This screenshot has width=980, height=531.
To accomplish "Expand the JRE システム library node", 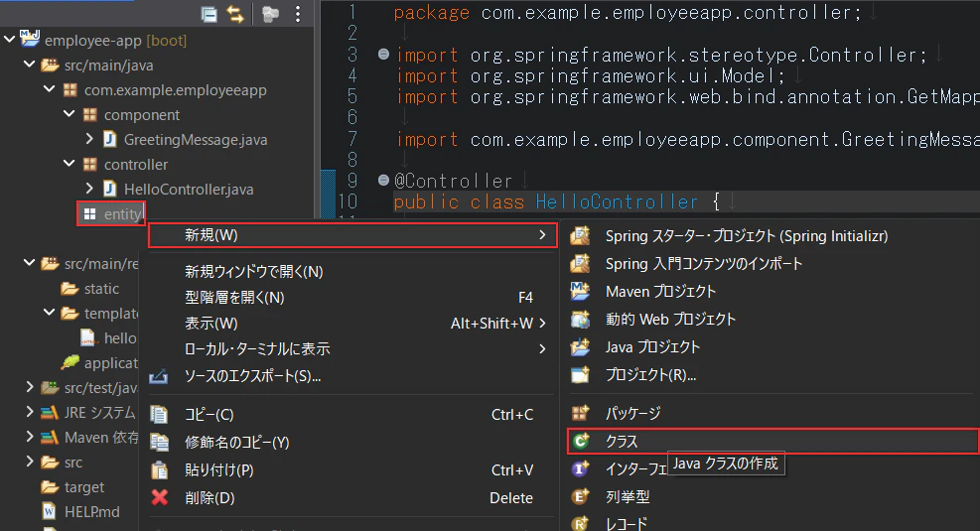I will point(30,412).
